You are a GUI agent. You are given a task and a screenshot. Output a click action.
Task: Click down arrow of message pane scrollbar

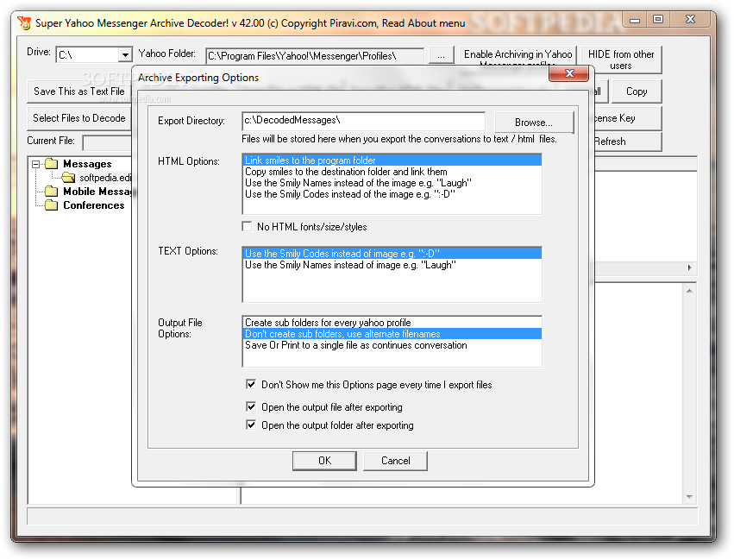689,497
